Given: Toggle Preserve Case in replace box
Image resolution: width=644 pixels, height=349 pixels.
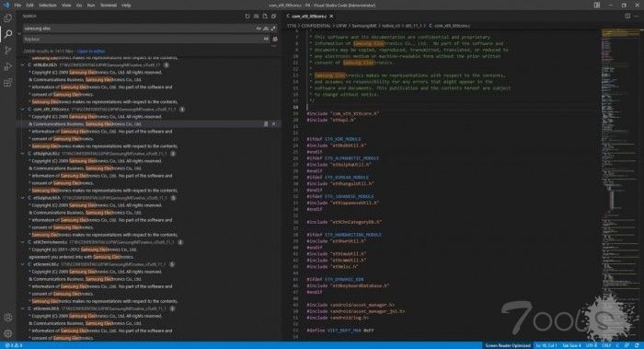Looking at the screenshot, I should (x=266, y=39).
